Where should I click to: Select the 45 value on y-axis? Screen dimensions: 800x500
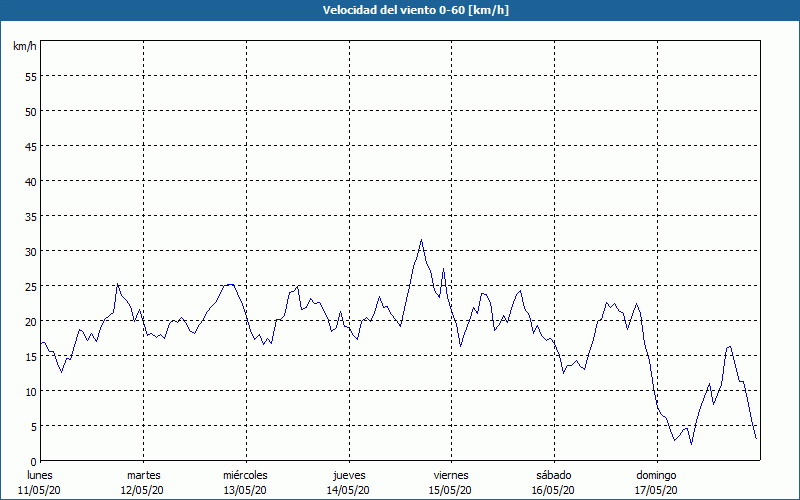pos(31,146)
